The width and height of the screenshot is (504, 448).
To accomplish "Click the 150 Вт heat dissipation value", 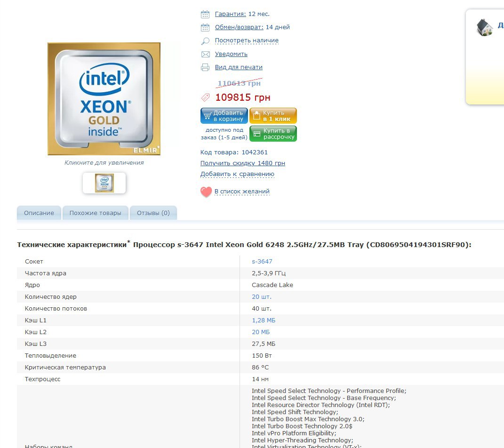I will (x=262, y=356).
